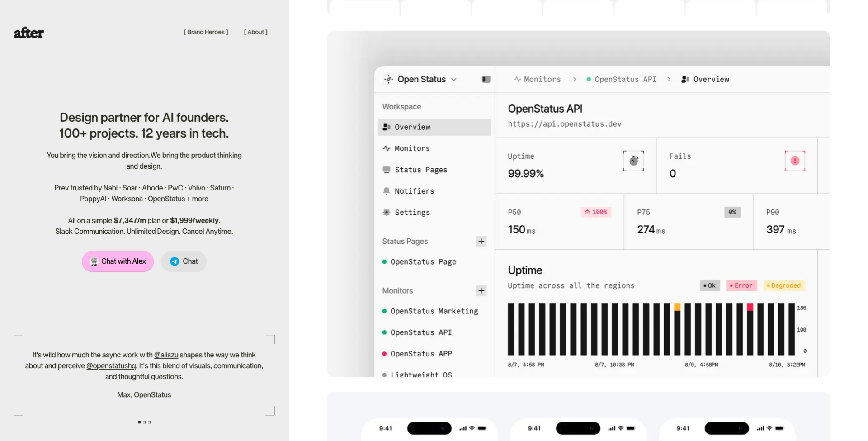
Task: Add a new status page with plus
Action: tap(481, 241)
